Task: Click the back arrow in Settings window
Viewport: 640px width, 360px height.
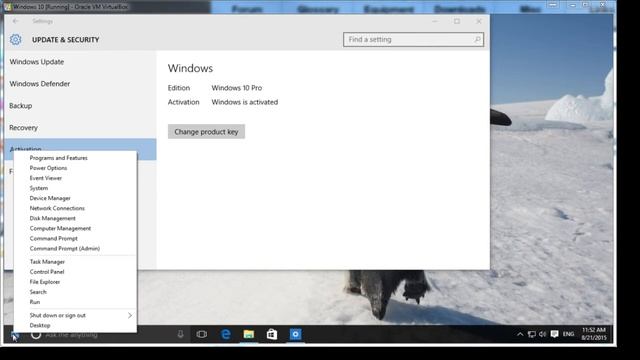Action: (x=16, y=21)
